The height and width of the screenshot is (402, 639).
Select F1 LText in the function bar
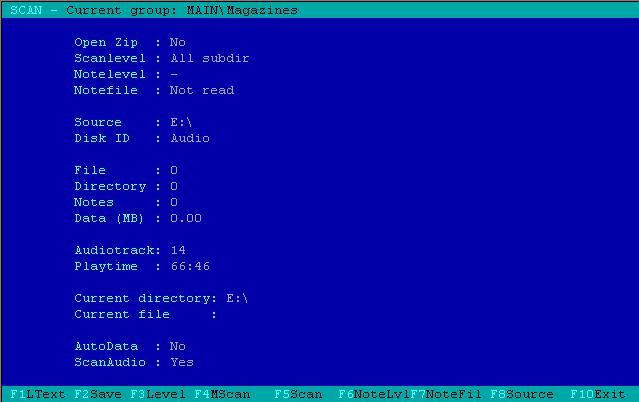point(37,394)
